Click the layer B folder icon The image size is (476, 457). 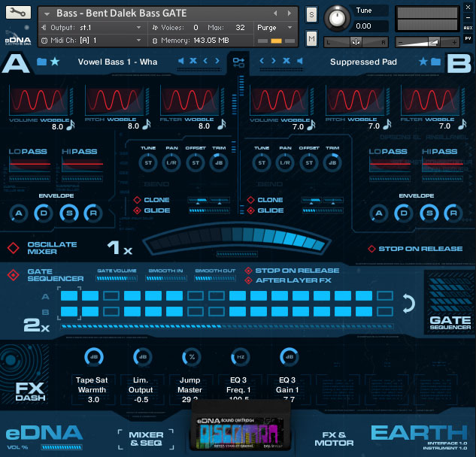coord(436,62)
